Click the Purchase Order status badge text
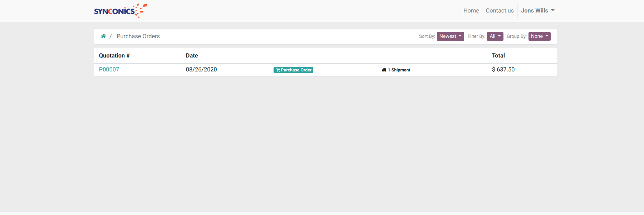Viewport: 644px width, 215px height. (x=296, y=70)
